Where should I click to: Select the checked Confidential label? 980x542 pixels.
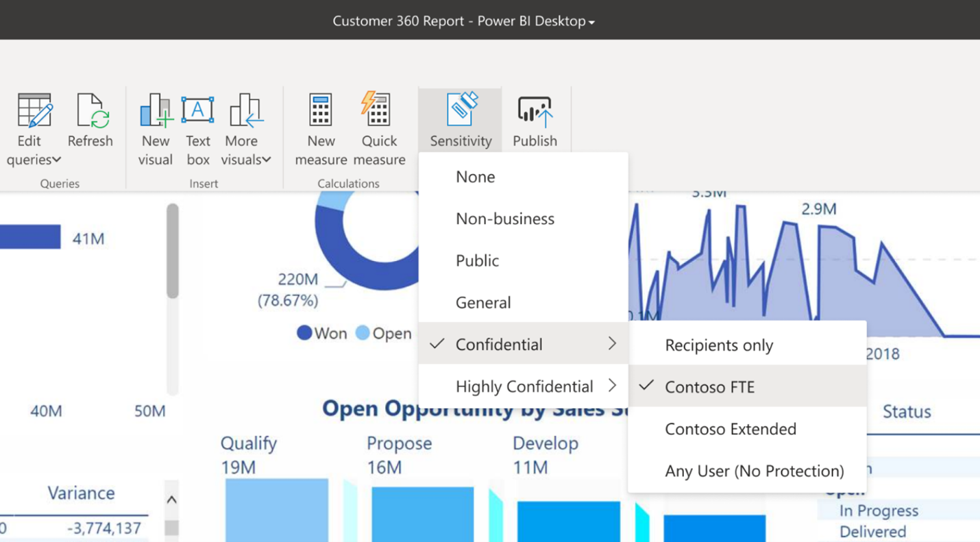(499, 344)
